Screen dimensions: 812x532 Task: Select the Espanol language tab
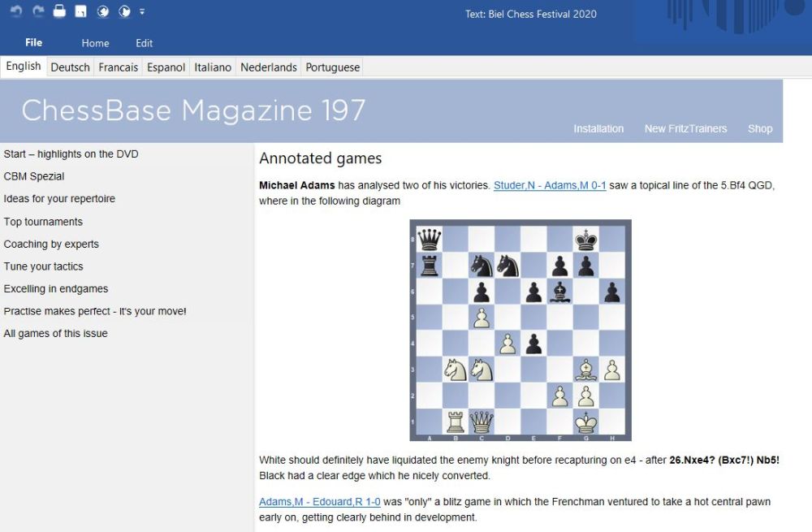166,67
